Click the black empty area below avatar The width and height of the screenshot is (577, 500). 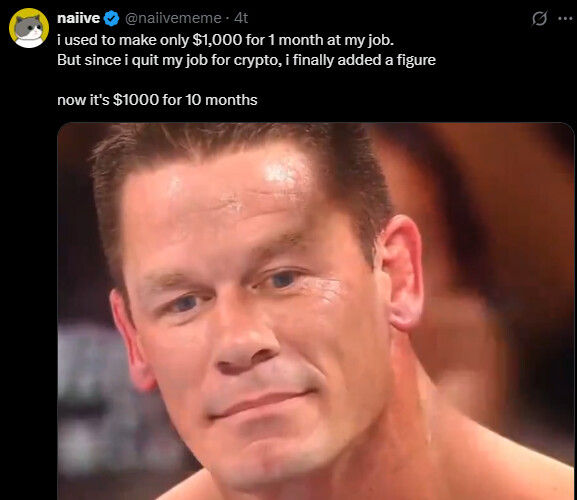click(x=29, y=258)
